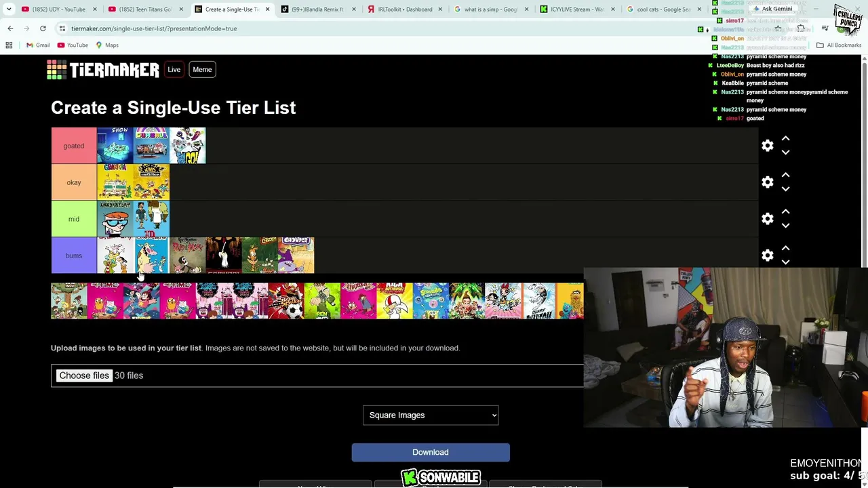Screen dimensions: 868x488
Task: Download the tier list with Download button
Action: point(431,452)
